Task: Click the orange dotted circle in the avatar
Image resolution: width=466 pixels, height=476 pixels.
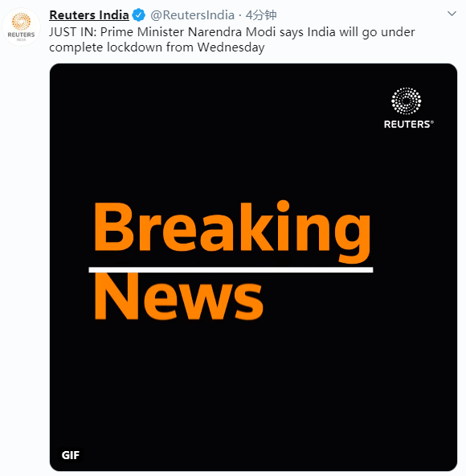Action: [x=21, y=21]
